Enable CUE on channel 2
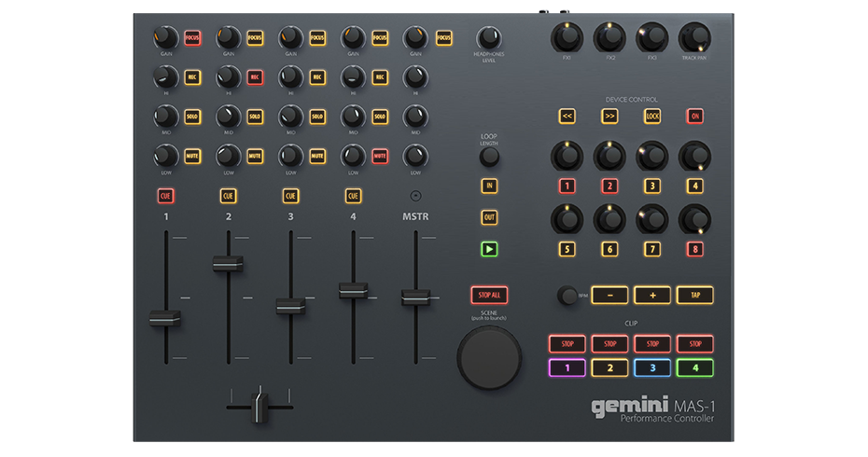Screen dimensions: 868x457 228,196
